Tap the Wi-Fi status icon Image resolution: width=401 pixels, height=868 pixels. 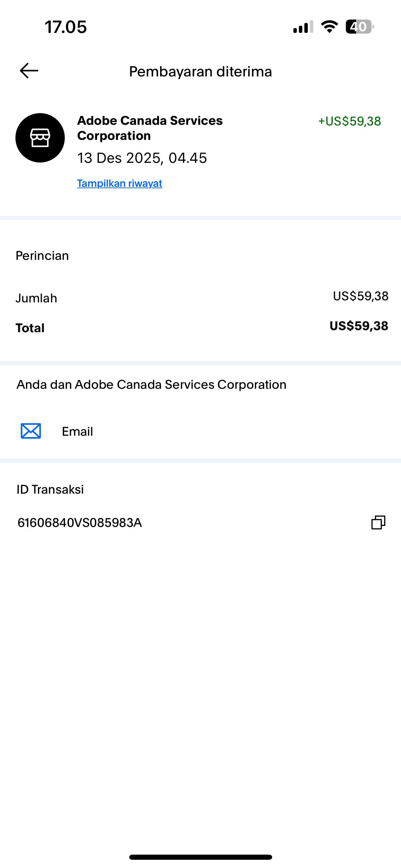pos(329,27)
